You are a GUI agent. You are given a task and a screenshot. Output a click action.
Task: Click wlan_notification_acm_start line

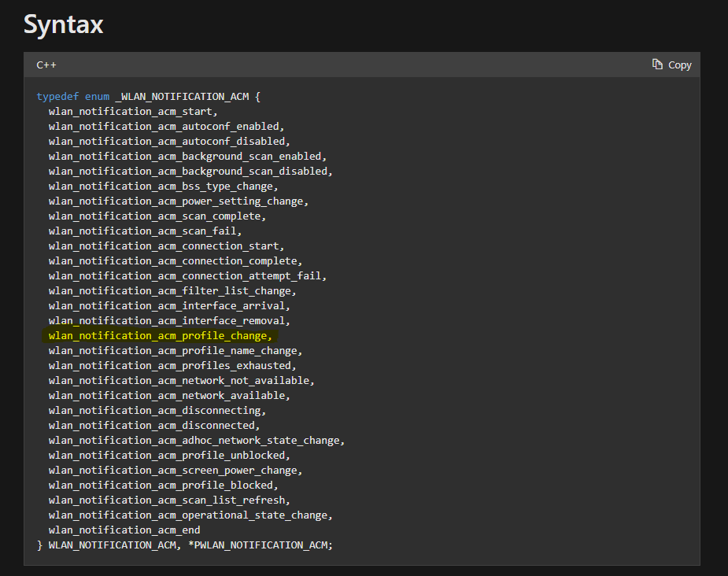[x=133, y=112]
